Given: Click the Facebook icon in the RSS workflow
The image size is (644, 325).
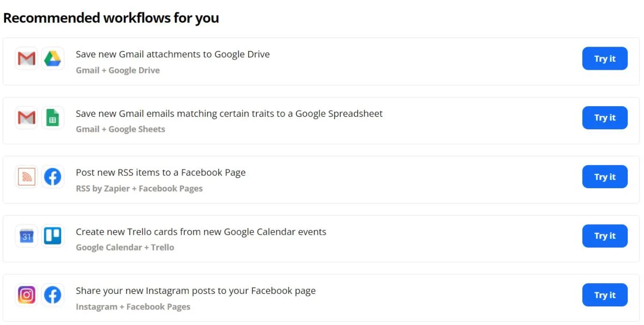Looking at the screenshot, I should [x=53, y=177].
